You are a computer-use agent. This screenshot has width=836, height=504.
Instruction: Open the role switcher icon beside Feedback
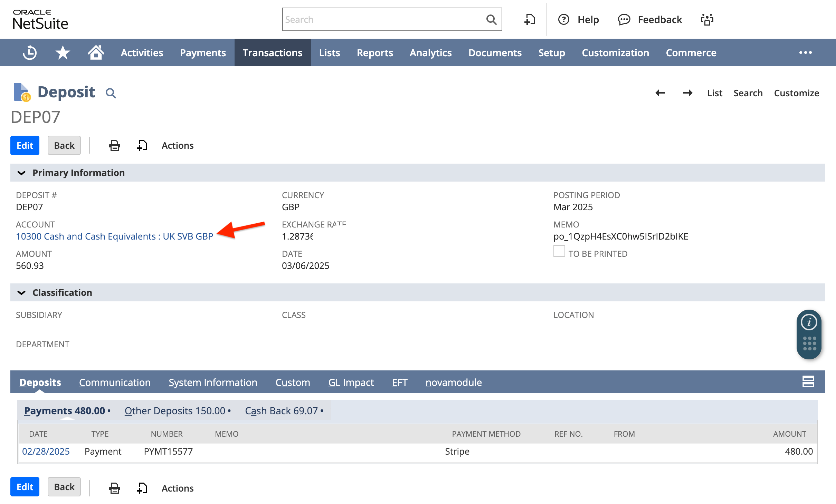[x=707, y=20]
